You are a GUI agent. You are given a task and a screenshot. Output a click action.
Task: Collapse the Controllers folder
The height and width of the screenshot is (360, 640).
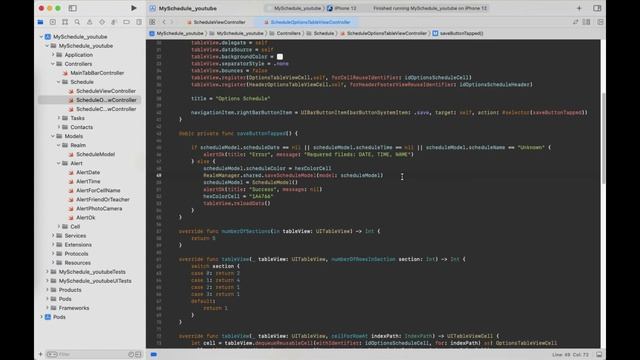(x=53, y=64)
